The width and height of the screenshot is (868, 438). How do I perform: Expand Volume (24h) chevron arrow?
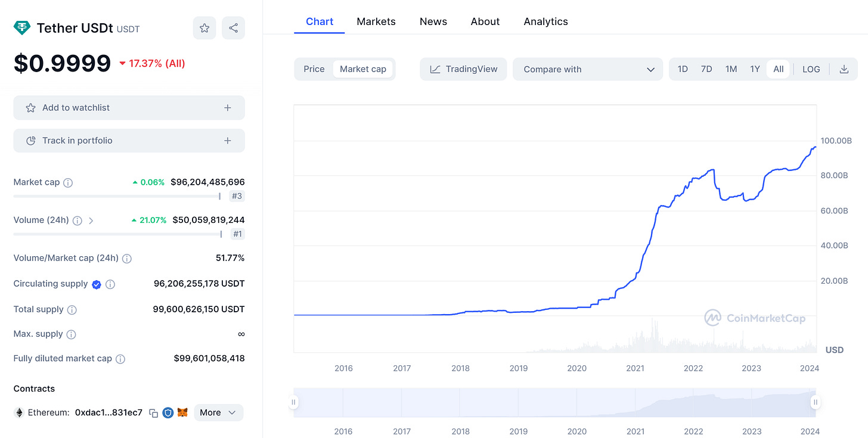click(x=91, y=220)
